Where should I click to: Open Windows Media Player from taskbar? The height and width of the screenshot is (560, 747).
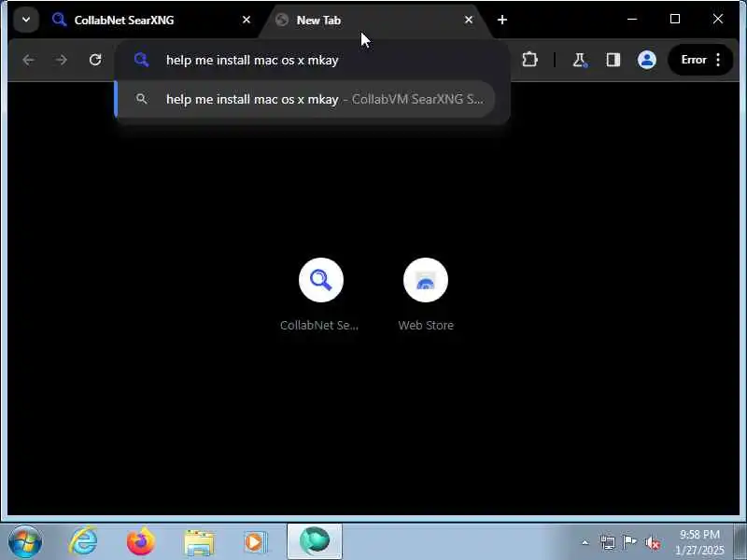coord(256,542)
